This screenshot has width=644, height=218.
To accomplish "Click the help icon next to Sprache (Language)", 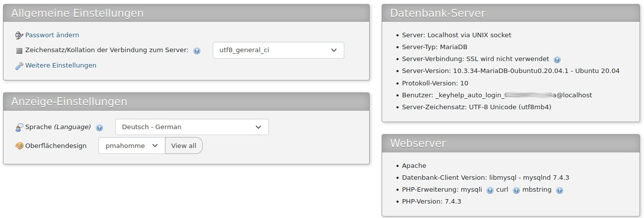I will tap(99, 128).
